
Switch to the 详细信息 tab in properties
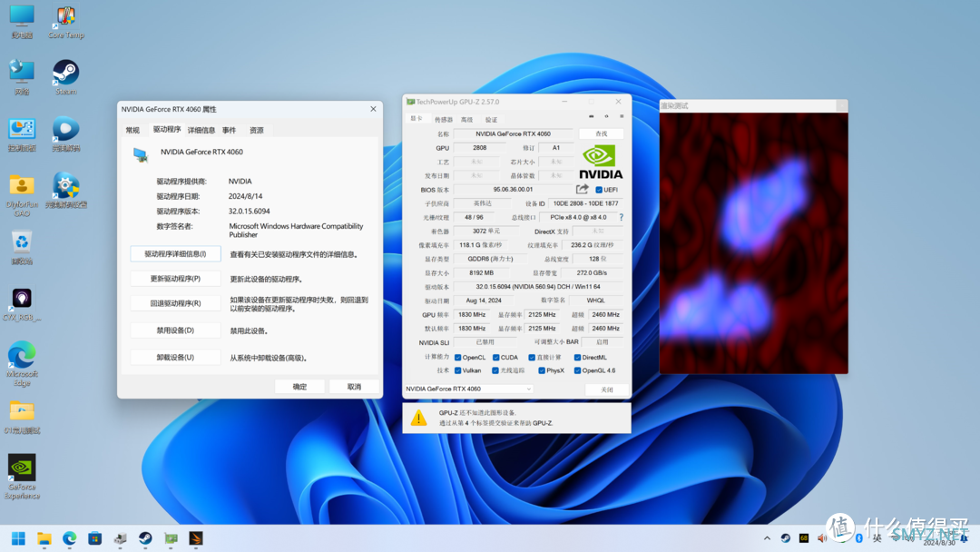tap(201, 131)
